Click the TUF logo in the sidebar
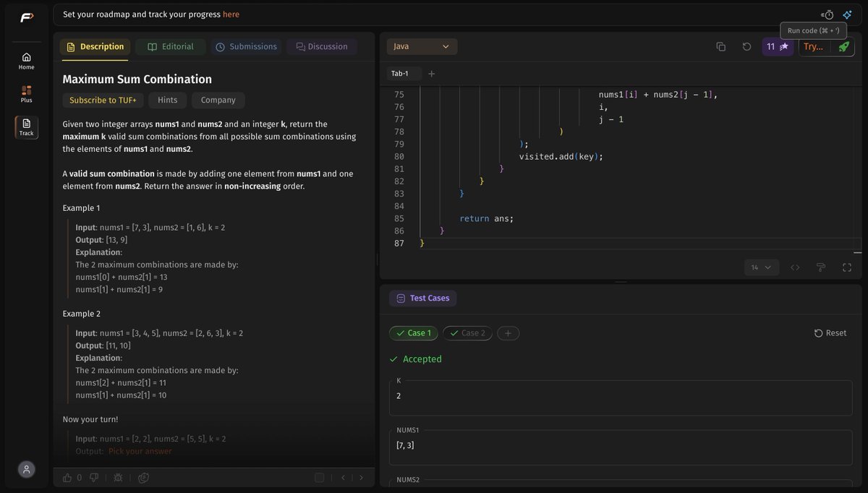 (x=27, y=17)
